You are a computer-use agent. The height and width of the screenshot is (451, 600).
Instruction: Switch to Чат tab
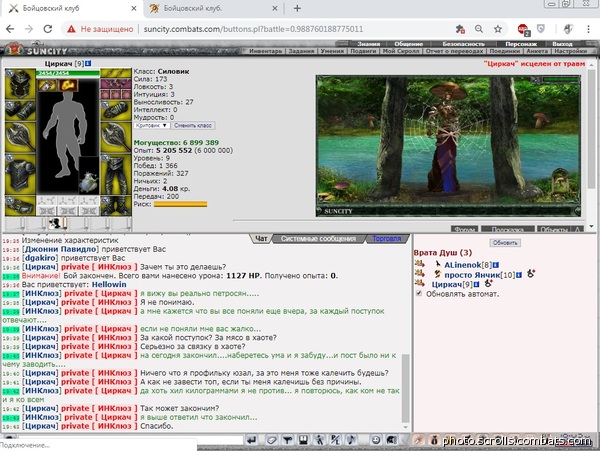click(x=261, y=239)
